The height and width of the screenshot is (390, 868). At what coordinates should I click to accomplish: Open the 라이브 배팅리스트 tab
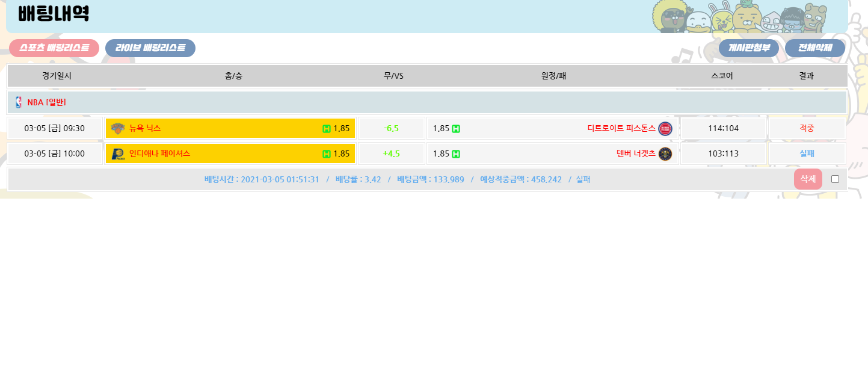150,48
